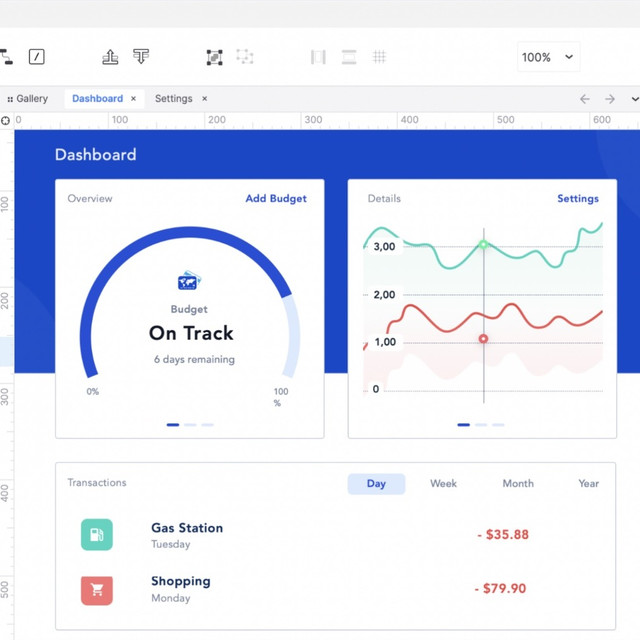The image size is (640, 640).
Task: Toggle the grid display icon
Action: tap(379, 57)
